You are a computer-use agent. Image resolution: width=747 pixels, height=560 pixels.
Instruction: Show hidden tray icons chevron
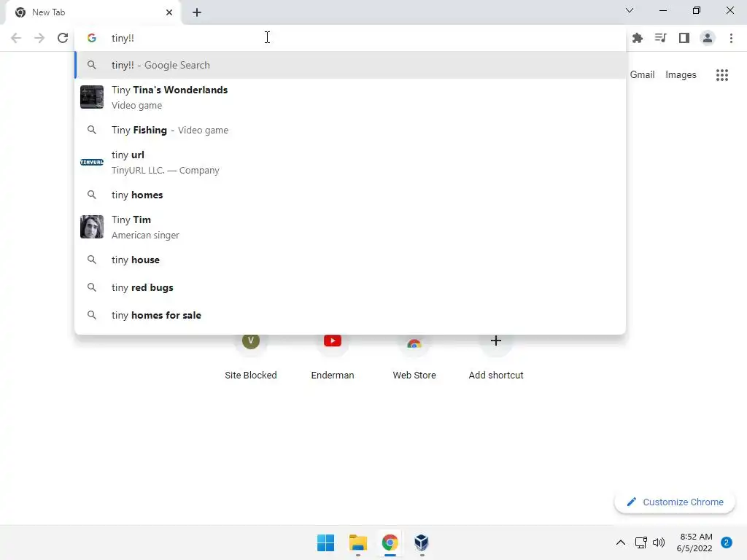point(620,542)
